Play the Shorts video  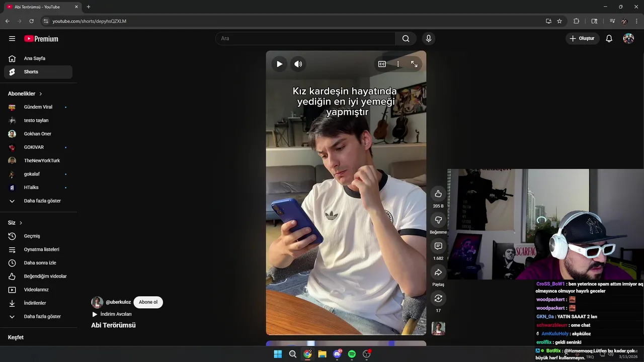click(x=279, y=64)
